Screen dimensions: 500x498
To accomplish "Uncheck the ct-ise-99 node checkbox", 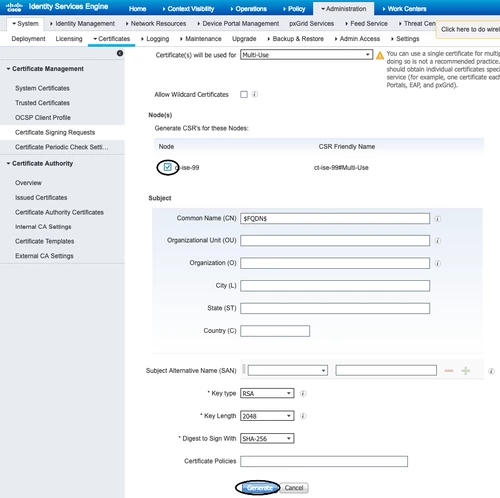I will point(168,167).
